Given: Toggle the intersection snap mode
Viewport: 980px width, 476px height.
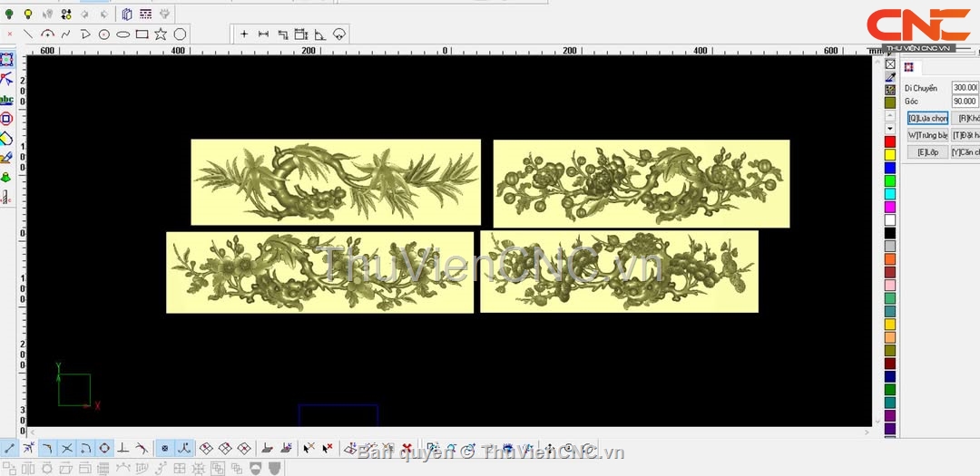Looking at the screenshot, I should [x=66, y=448].
